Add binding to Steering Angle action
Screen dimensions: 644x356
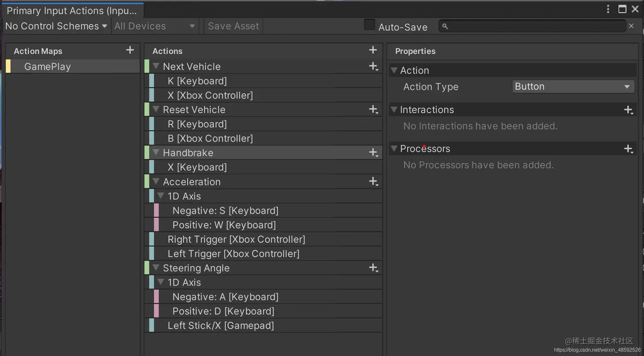click(374, 268)
